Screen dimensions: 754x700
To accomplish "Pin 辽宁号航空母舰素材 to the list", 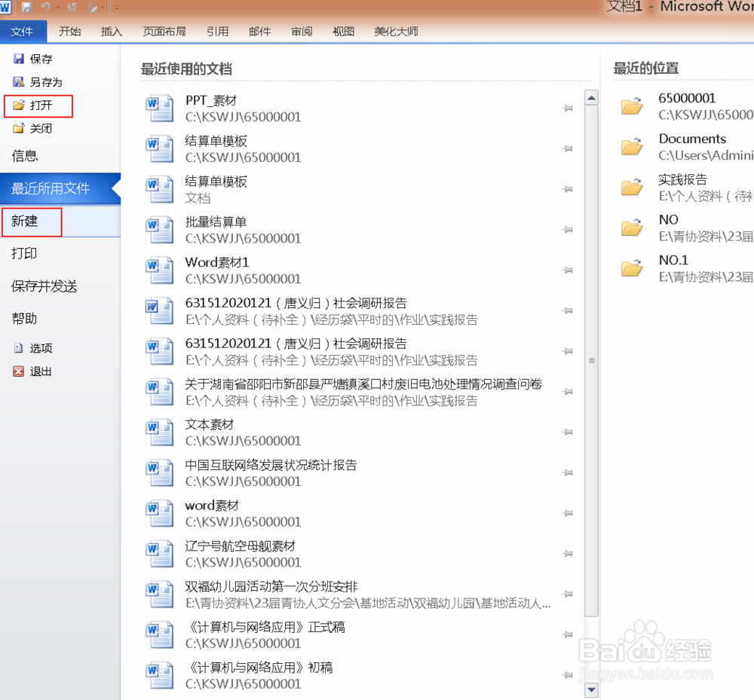I will coord(568,554).
